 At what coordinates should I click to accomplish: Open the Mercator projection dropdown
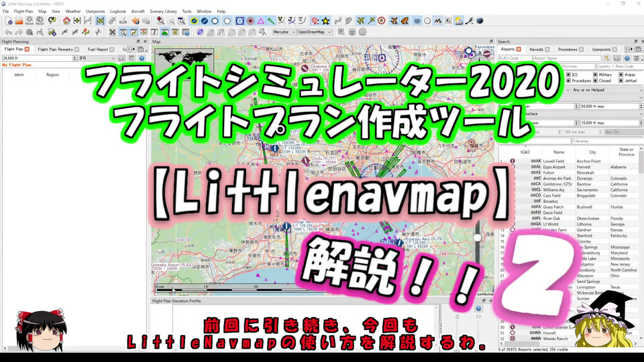pyautogui.click(x=284, y=32)
